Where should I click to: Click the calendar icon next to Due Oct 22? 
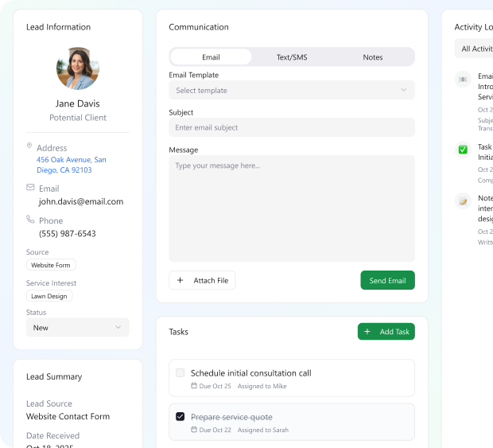[x=194, y=430]
